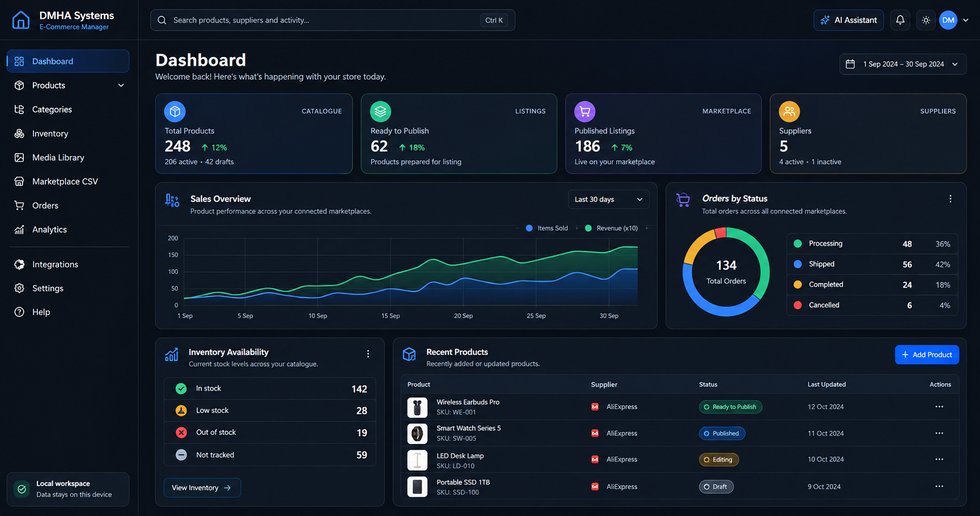This screenshot has width=980, height=516.
Task: Click the Add Product button
Action: point(927,354)
